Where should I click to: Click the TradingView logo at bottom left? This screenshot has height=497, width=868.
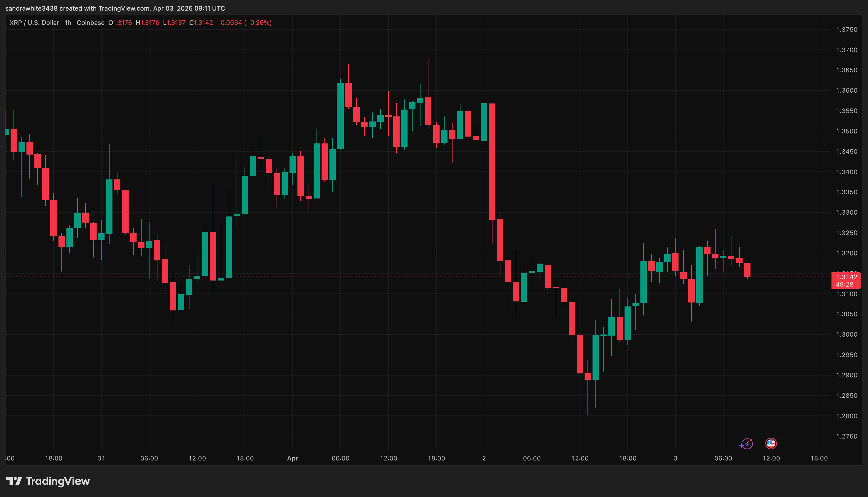click(48, 481)
